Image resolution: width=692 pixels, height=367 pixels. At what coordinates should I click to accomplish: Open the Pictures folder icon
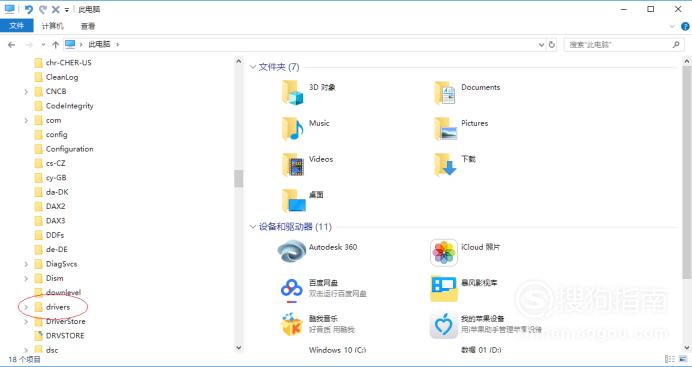444,128
